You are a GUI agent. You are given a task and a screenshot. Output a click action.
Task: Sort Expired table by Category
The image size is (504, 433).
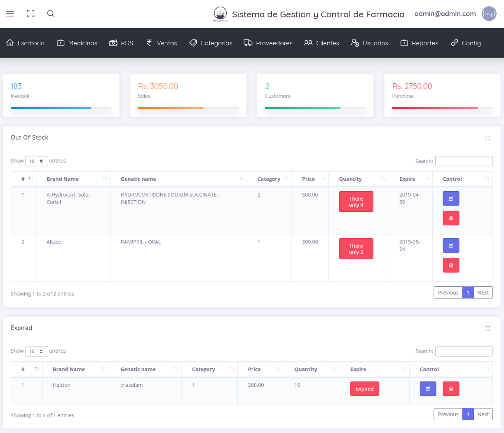210,369
